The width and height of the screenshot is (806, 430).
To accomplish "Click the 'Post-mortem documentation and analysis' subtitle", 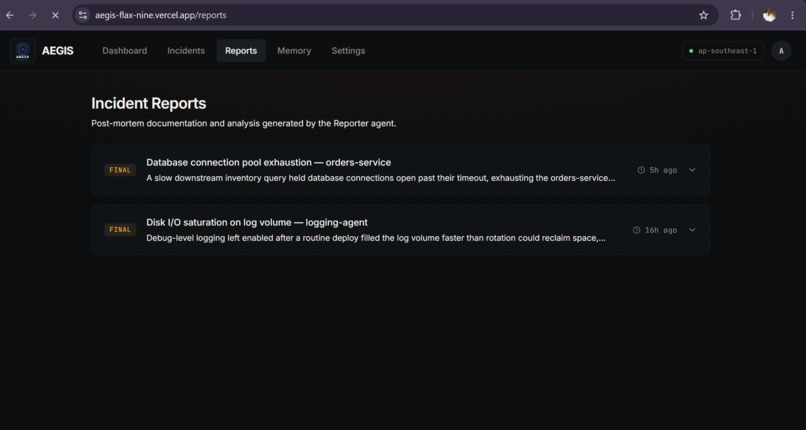I will 244,124.
